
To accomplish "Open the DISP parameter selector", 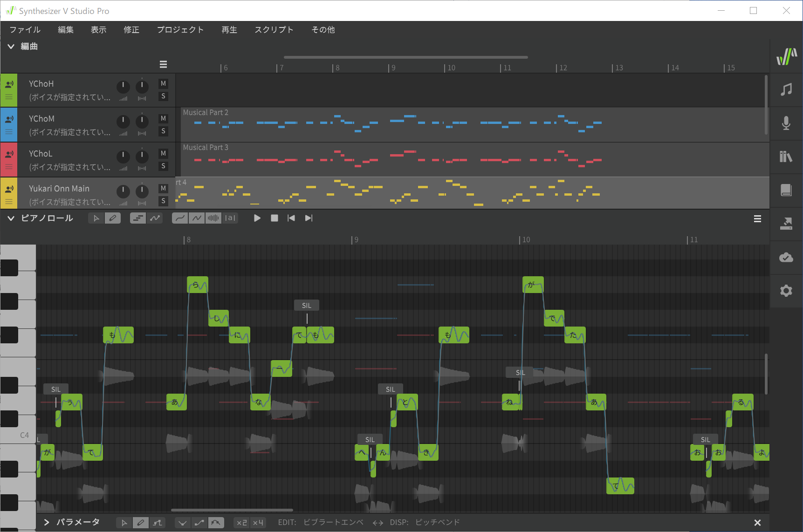I will tap(438, 522).
